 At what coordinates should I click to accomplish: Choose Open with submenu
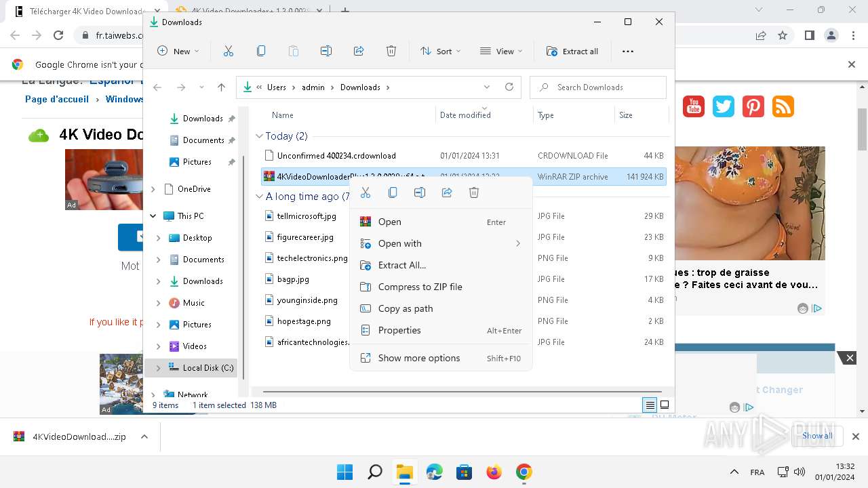coord(441,243)
